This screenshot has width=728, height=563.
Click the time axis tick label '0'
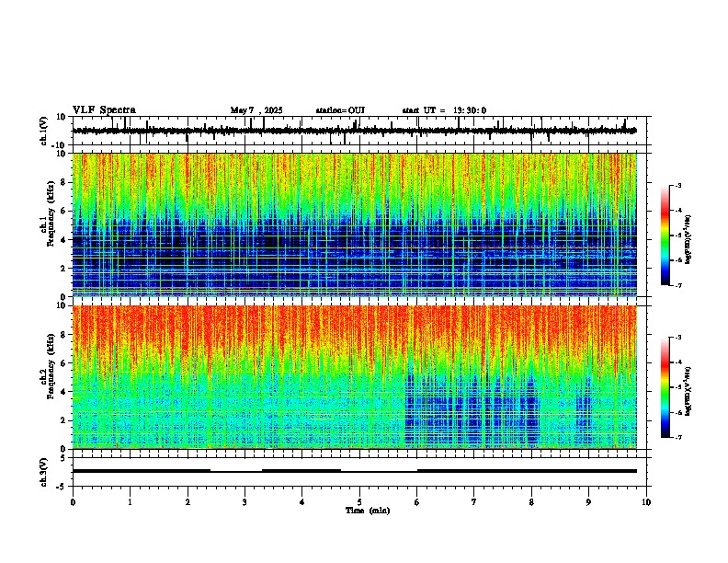pyautogui.click(x=73, y=502)
